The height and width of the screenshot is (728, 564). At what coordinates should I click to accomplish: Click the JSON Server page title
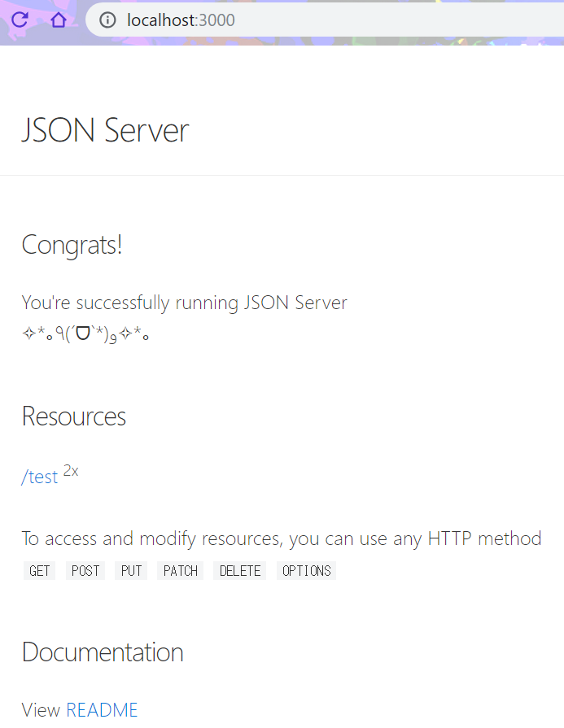[x=106, y=130]
